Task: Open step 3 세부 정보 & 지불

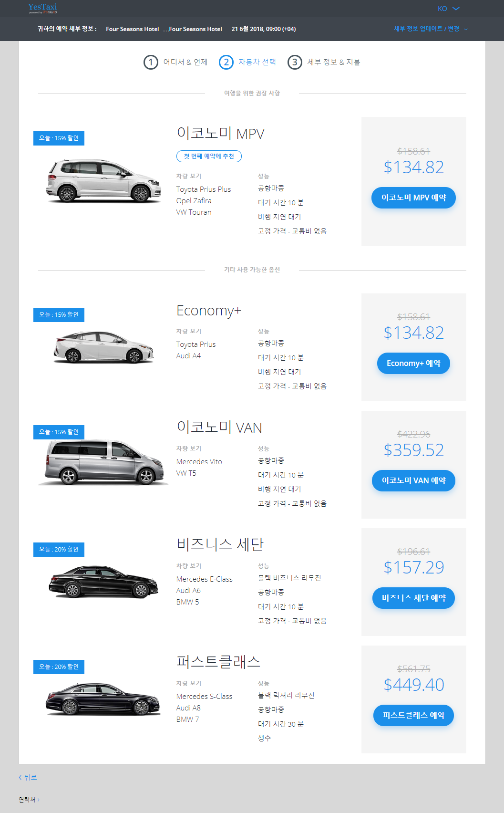Action: click(x=324, y=62)
